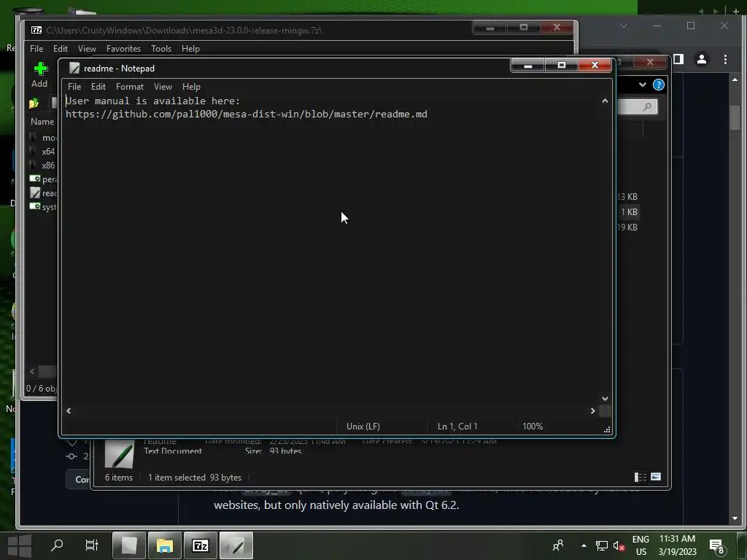The width and height of the screenshot is (747, 560).
Task: Open 7-Zip Help menu
Action: (x=190, y=49)
